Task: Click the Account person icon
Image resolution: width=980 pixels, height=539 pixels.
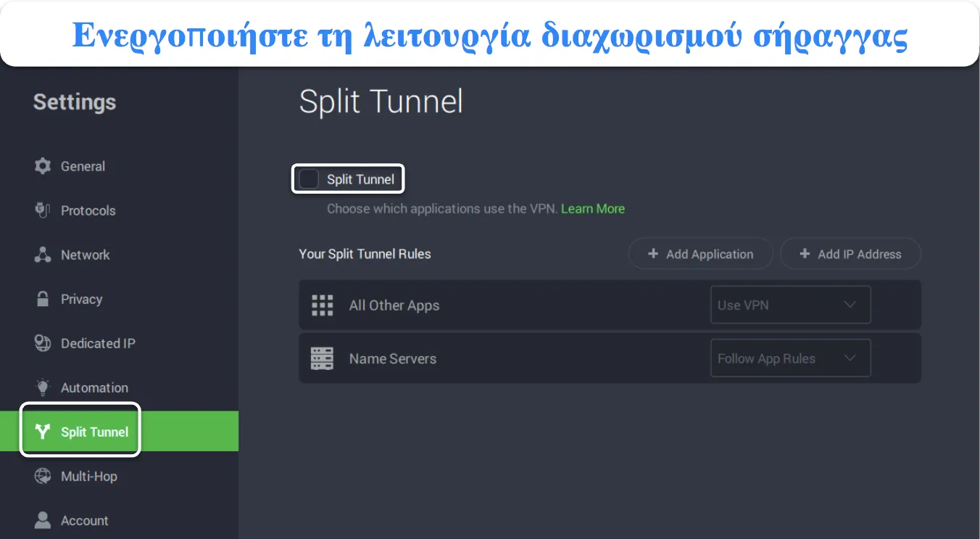Action: pos(43,520)
